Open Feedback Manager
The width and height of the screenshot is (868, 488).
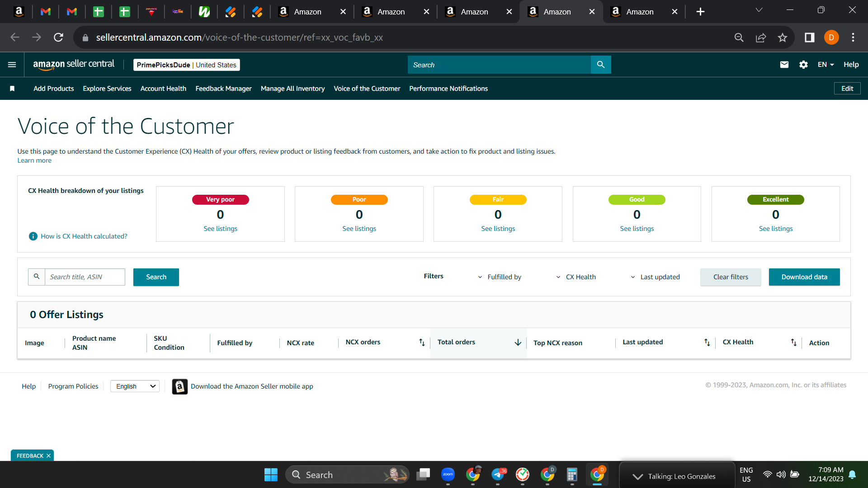pyautogui.click(x=223, y=89)
